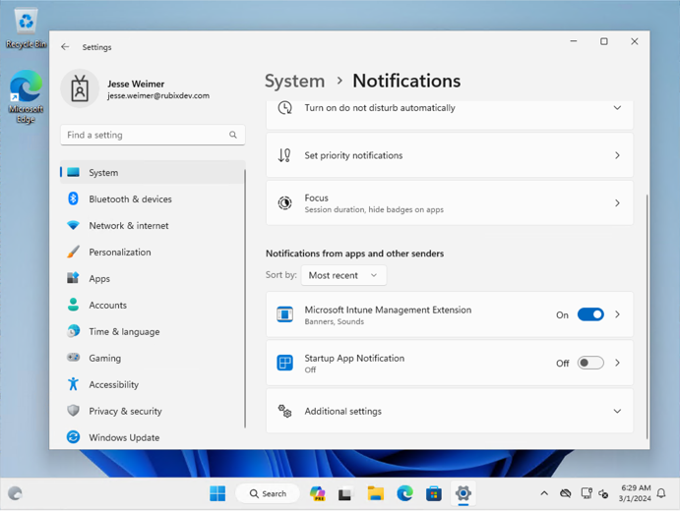Image resolution: width=684 pixels, height=513 pixels.
Task: Click the search magnifier in Find a setting
Action: 233,135
